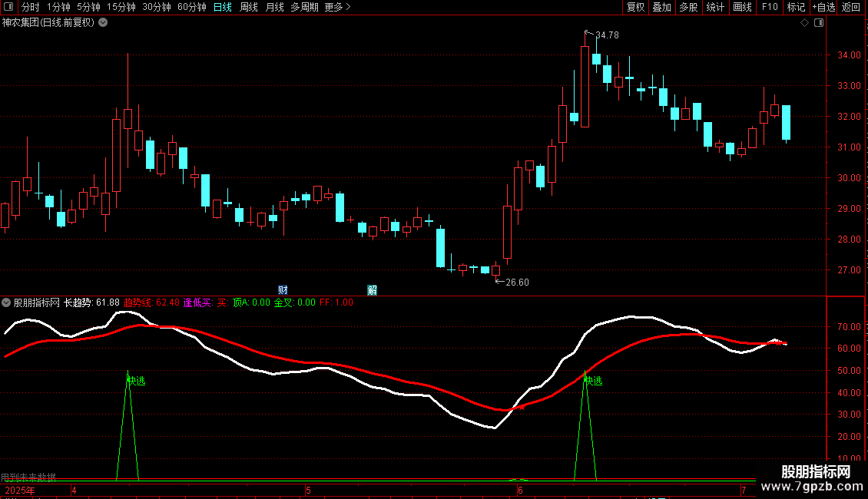Click the 34.00 price axis label
The width and height of the screenshot is (868, 499).
click(849, 55)
